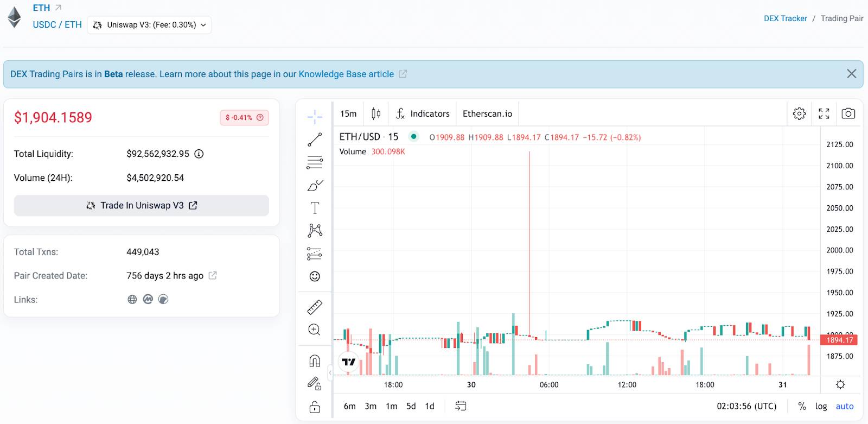
Task: Click the $4,502,920.54 volume value
Action: point(155,178)
